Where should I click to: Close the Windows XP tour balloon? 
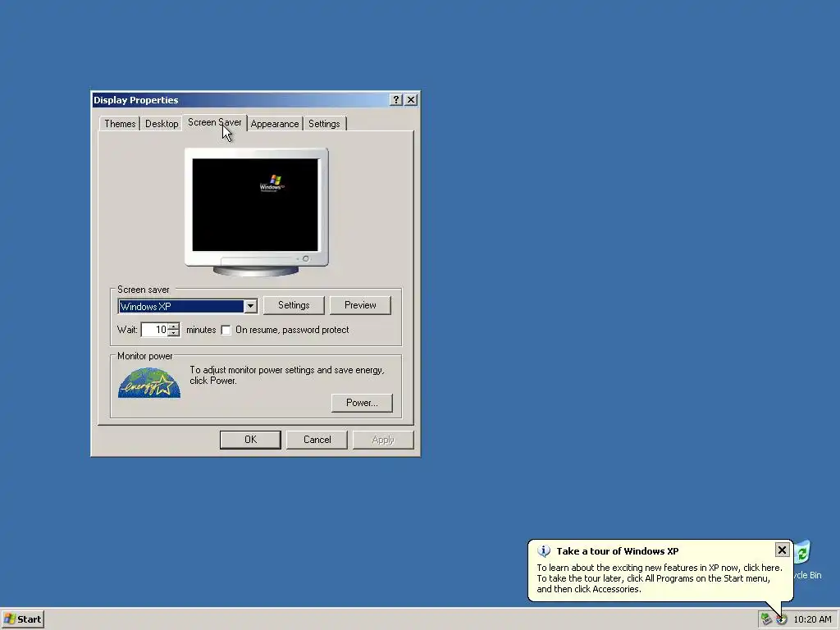click(782, 550)
